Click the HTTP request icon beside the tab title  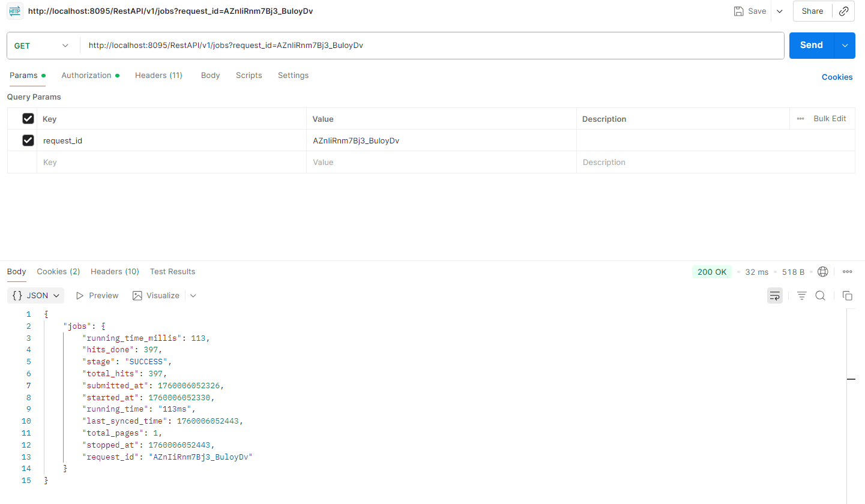pos(14,11)
